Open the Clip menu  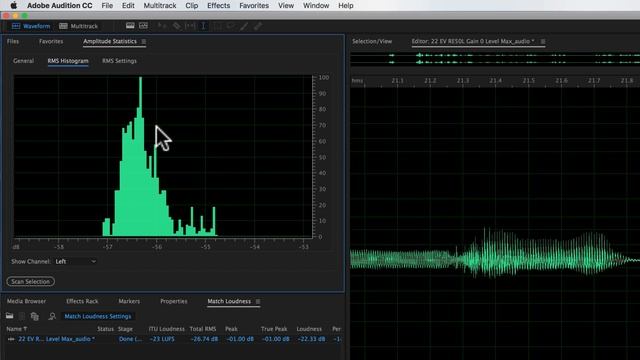(191, 5)
